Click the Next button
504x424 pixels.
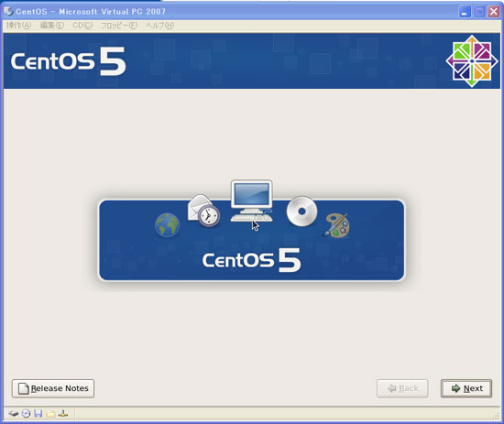466,388
